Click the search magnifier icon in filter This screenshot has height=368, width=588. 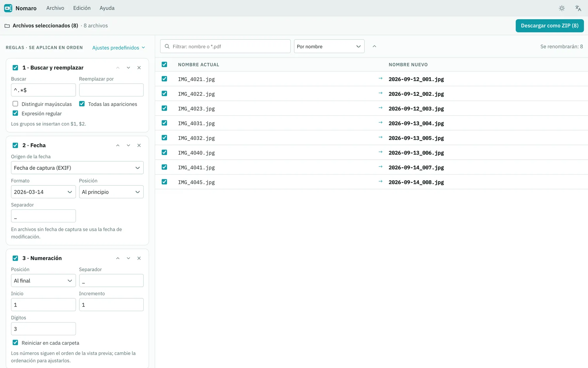click(167, 46)
